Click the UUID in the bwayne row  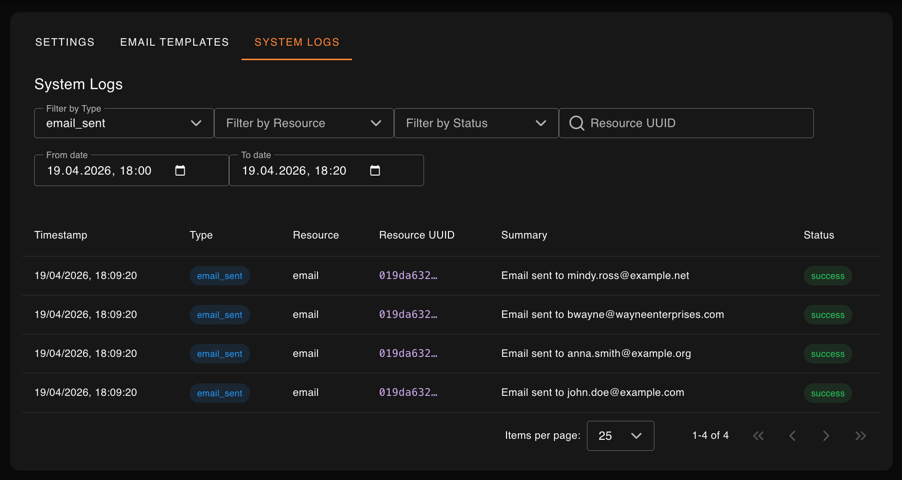point(408,314)
